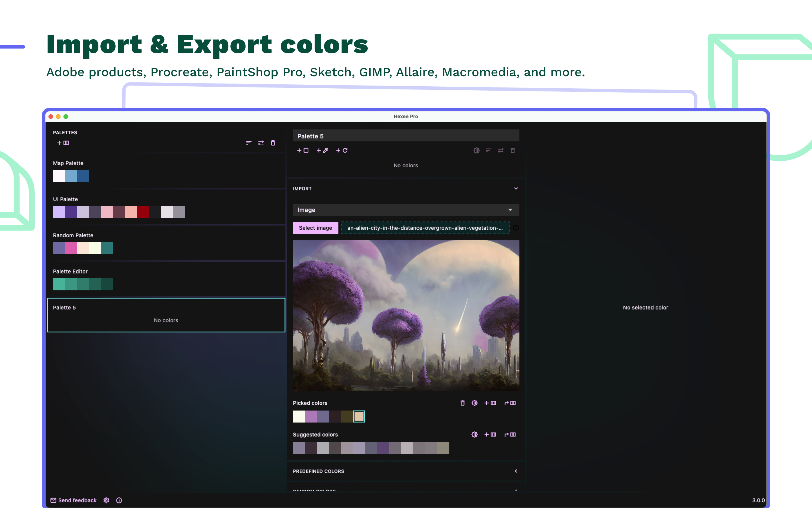Click the dark red swatch in UI Palette
812x508 pixels.
click(x=143, y=212)
